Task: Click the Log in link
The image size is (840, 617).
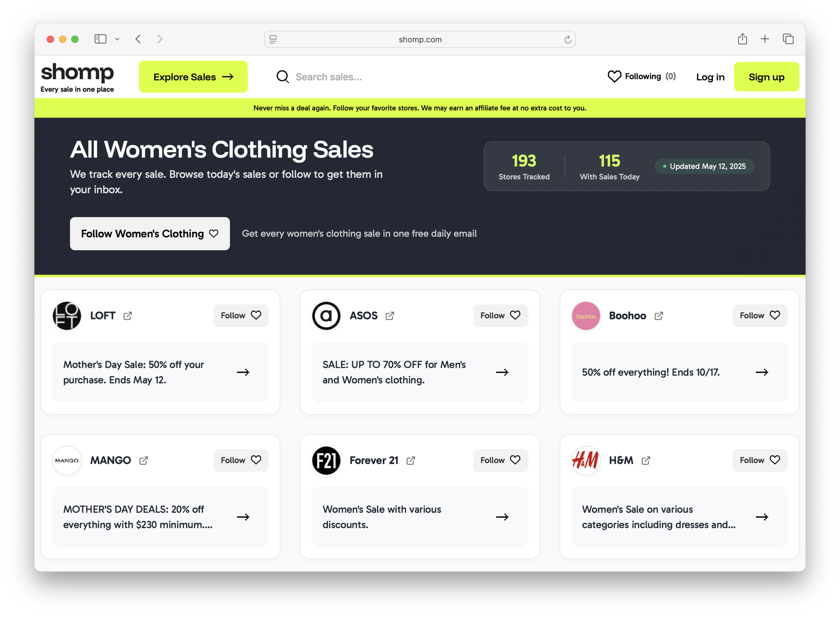Action: click(x=710, y=77)
